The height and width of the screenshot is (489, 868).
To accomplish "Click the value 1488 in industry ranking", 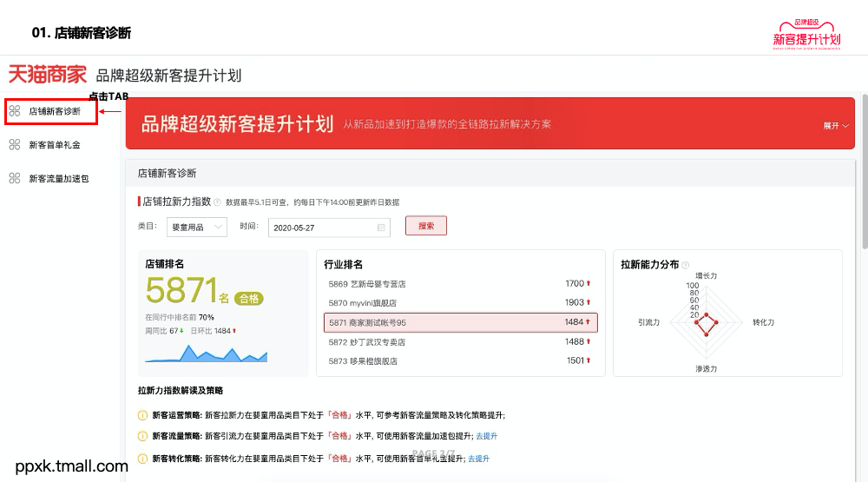I will tap(575, 341).
